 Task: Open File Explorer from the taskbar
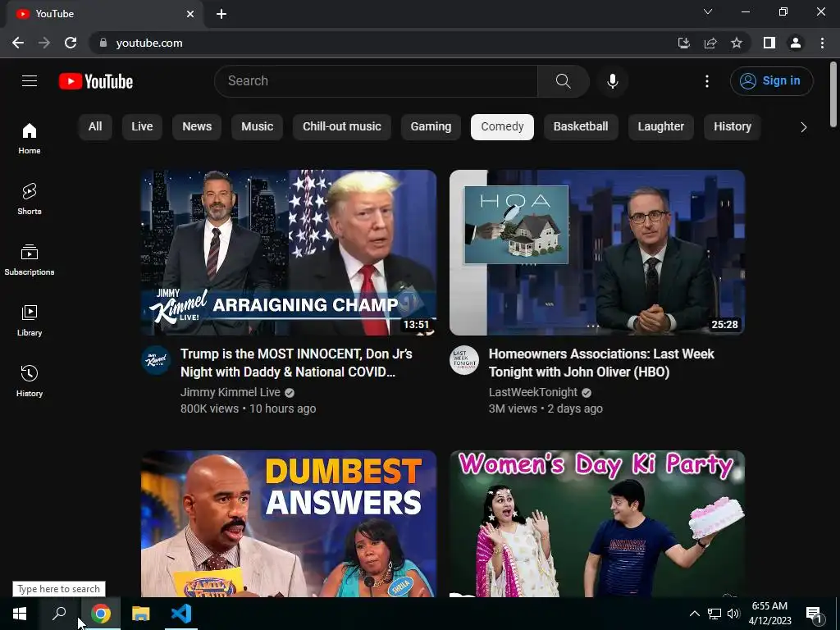[141, 614]
